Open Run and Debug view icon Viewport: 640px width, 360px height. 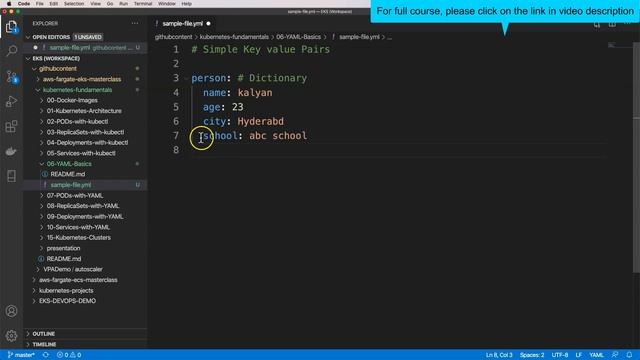[x=11, y=101]
